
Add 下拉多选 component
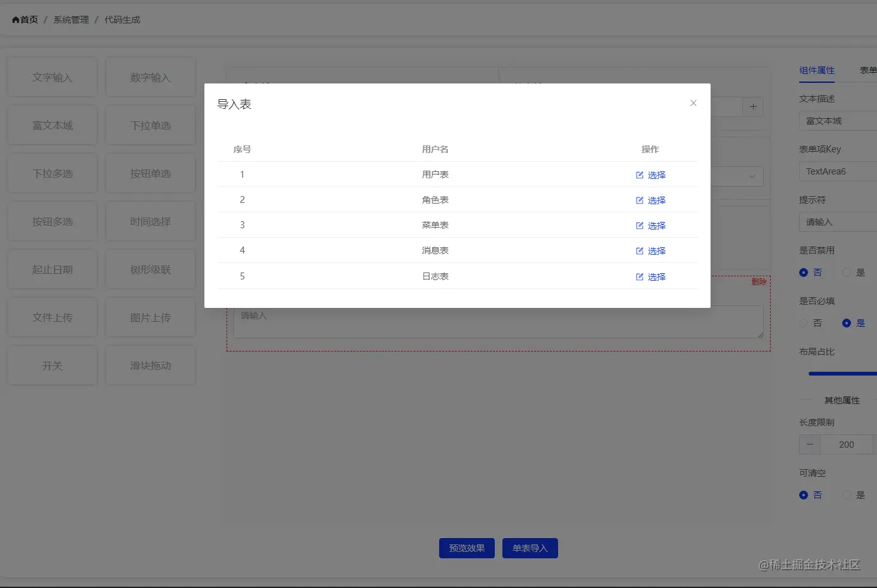click(53, 173)
